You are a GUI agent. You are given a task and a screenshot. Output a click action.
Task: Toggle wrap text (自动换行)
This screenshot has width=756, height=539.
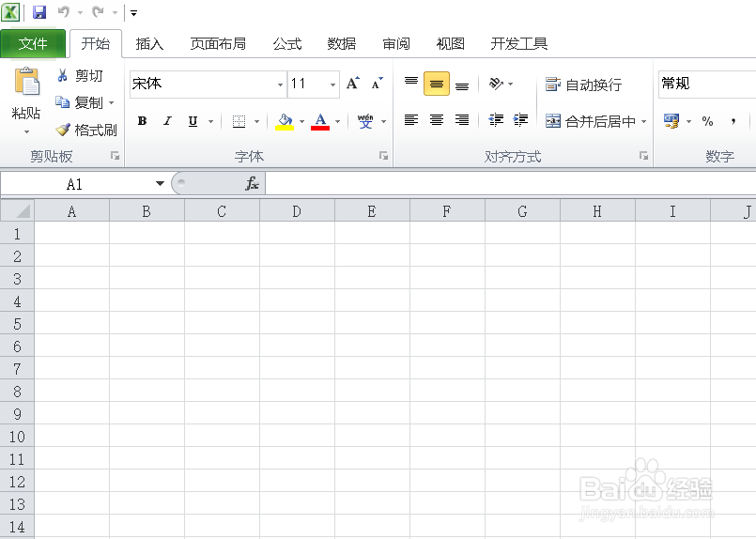click(x=584, y=85)
